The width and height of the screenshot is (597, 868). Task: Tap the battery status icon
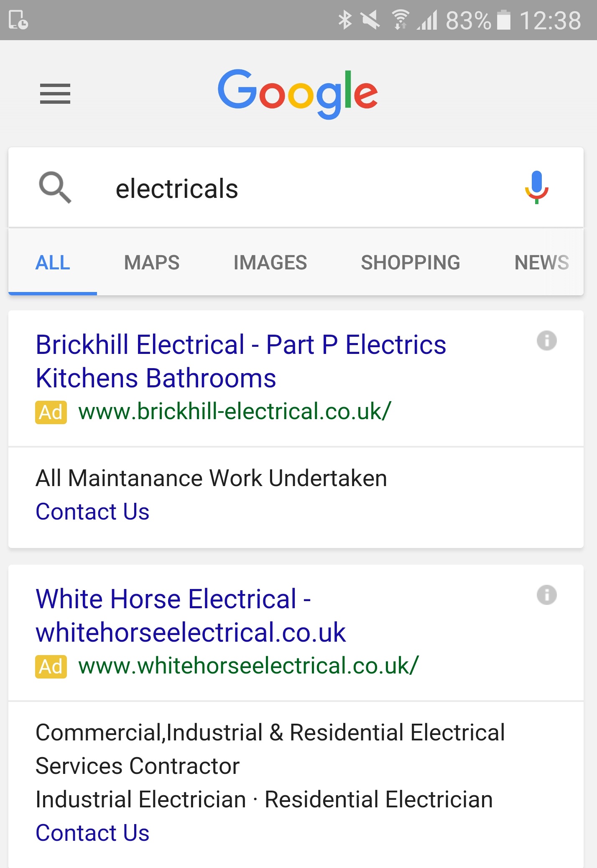(x=504, y=20)
